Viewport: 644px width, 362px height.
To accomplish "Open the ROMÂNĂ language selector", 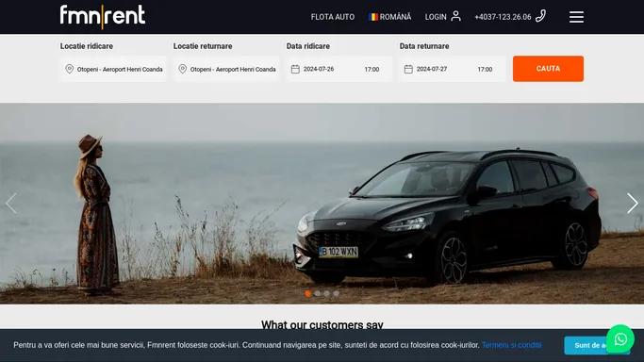I will tap(390, 17).
